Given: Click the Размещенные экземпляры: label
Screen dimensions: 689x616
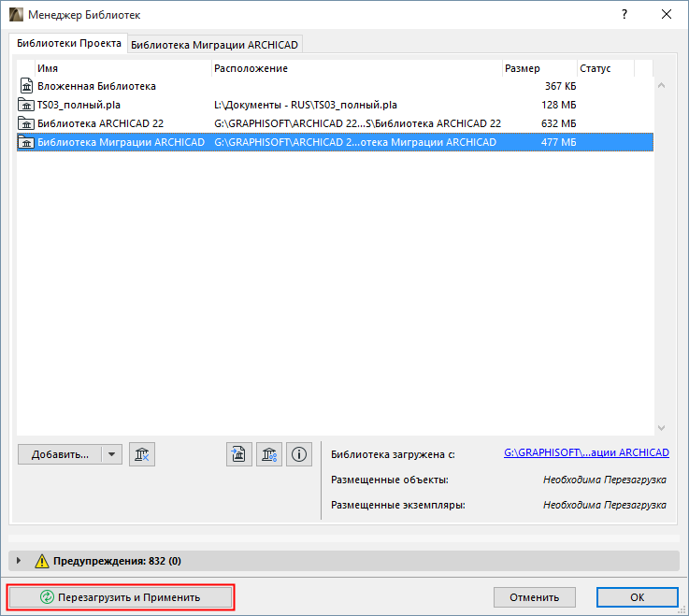Looking at the screenshot, I should pyautogui.click(x=397, y=506).
